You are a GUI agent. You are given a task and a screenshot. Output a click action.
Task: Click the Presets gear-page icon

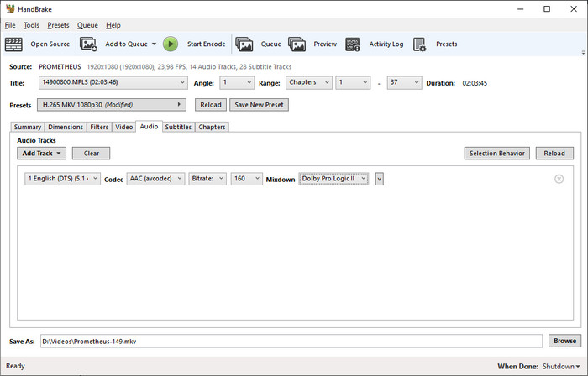tap(420, 44)
